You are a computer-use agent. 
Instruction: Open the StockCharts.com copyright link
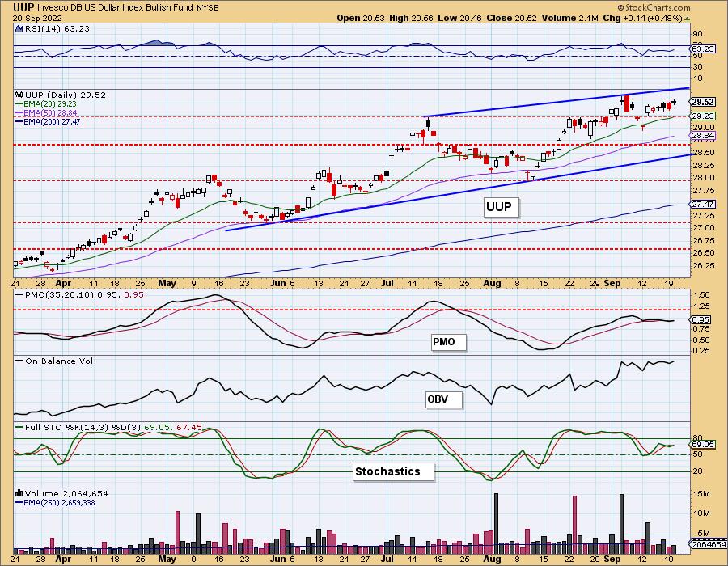coord(654,7)
